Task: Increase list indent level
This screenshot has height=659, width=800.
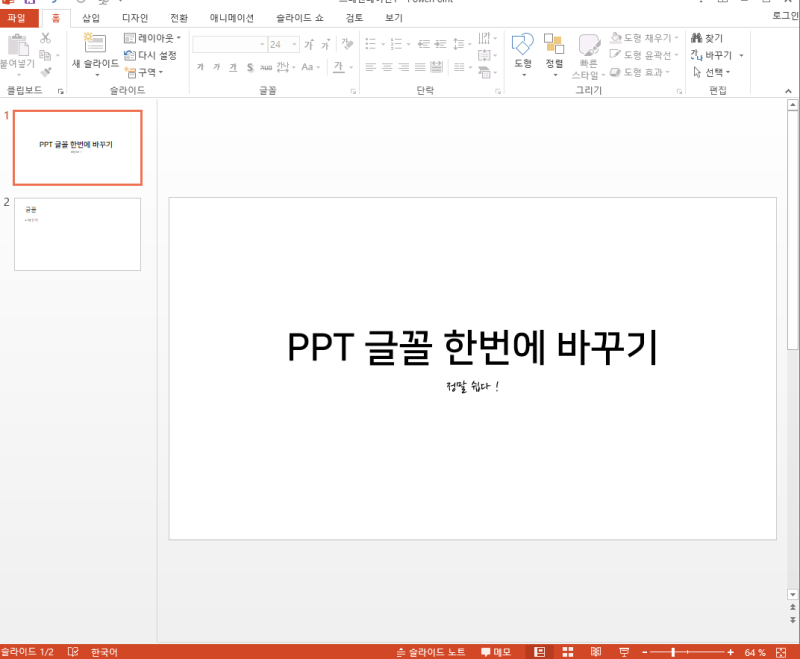Action: [x=440, y=44]
